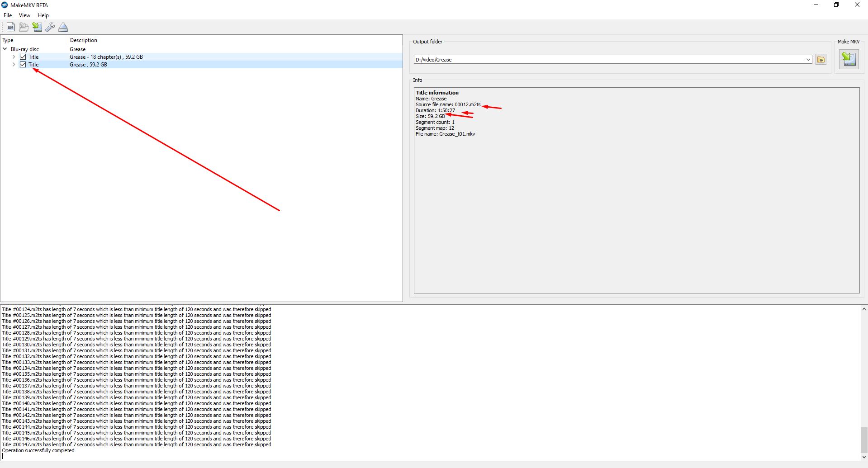Expand the Grease 18 chapter(s) title node
The width and height of the screenshot is (868, 468).
coord(14,57)
